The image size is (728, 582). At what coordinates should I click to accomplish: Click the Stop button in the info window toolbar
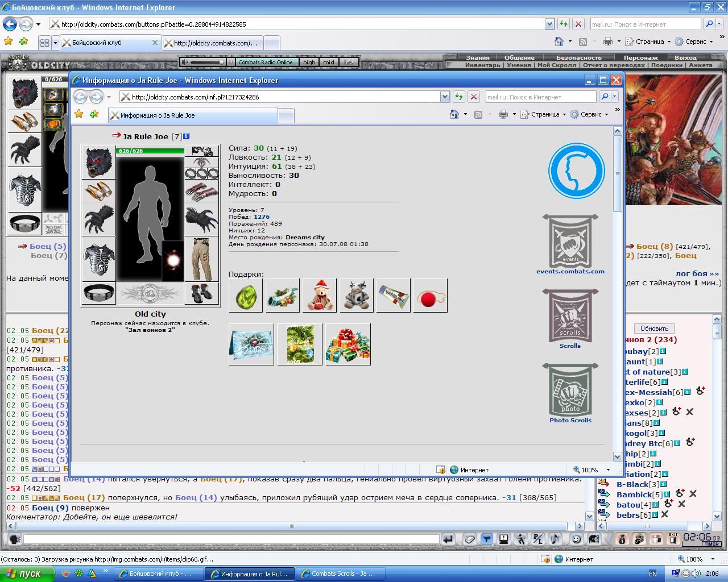pos(474,97)
